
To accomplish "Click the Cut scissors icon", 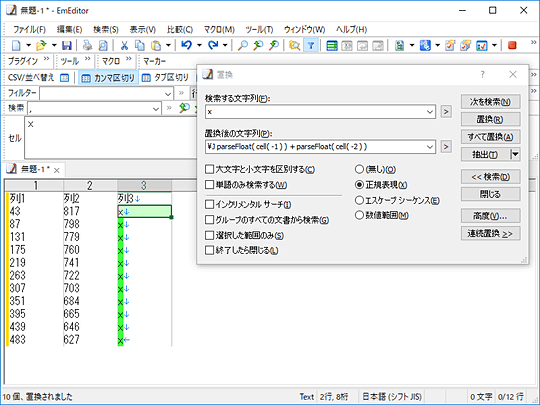I will [124, 45].
